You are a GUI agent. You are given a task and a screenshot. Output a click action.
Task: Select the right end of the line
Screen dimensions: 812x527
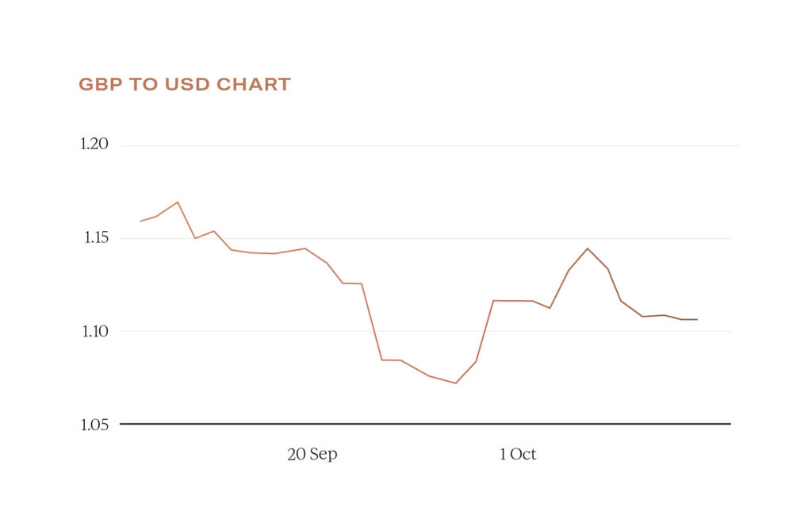tap(696, 319)
